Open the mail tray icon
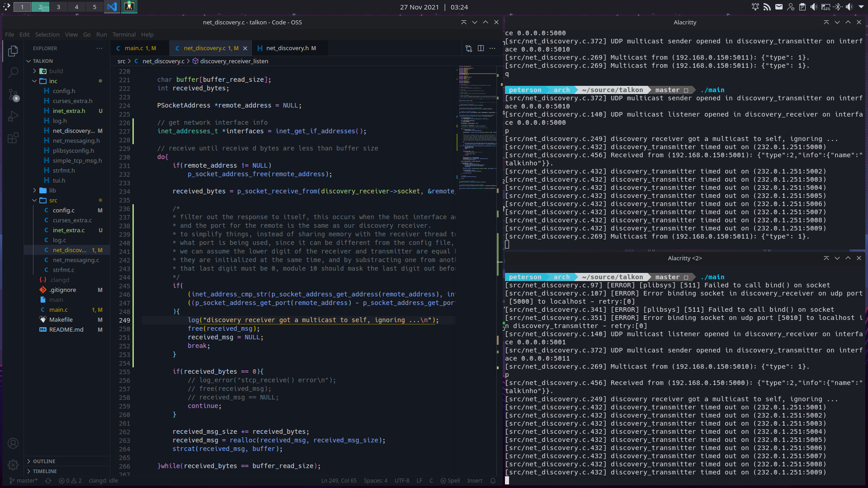Image resolution: width=868 pixels, height=488 pixels. (x=779, y=7)
